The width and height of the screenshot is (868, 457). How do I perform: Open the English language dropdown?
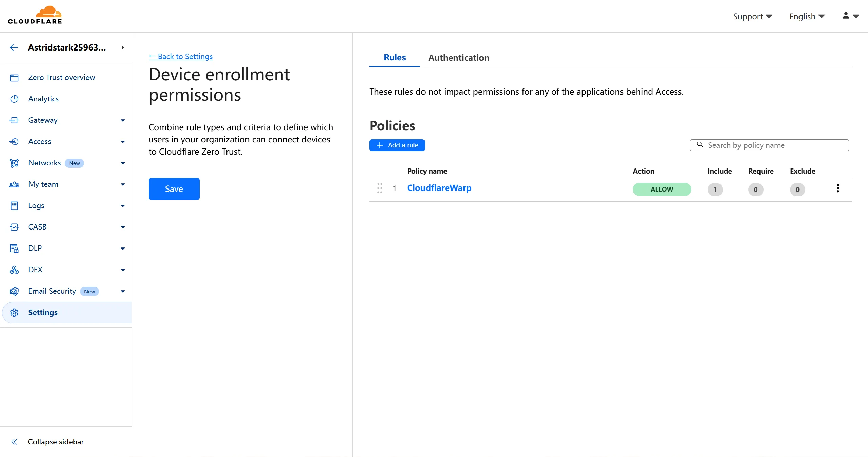[807, 16]
